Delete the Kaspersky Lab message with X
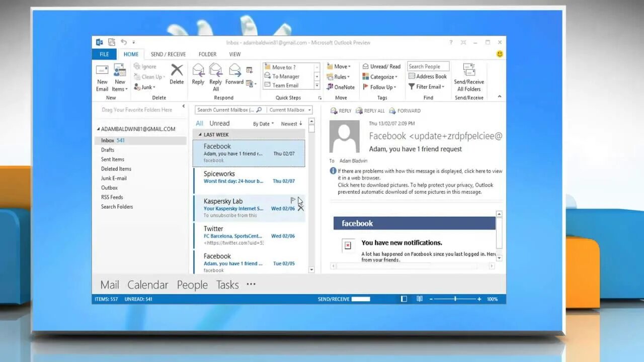644x362 pixels. point(301,208)
